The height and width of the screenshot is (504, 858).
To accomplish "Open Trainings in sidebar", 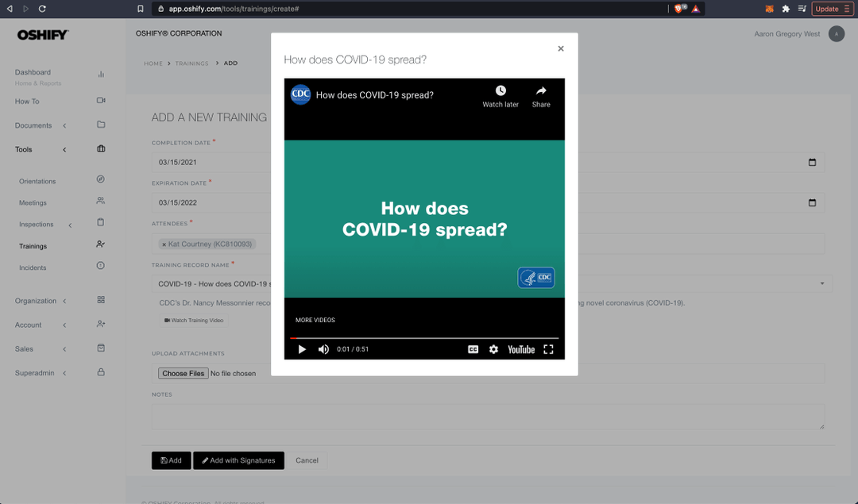I will coord(33,246).
